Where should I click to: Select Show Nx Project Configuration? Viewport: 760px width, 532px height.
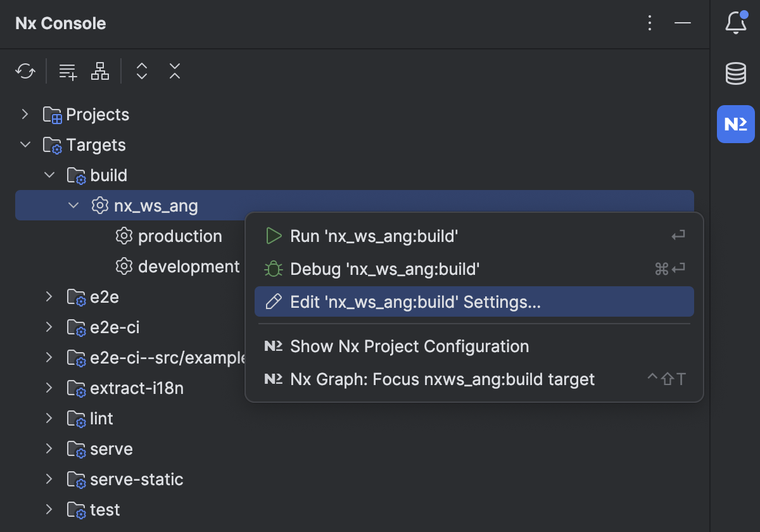(409, 346)
